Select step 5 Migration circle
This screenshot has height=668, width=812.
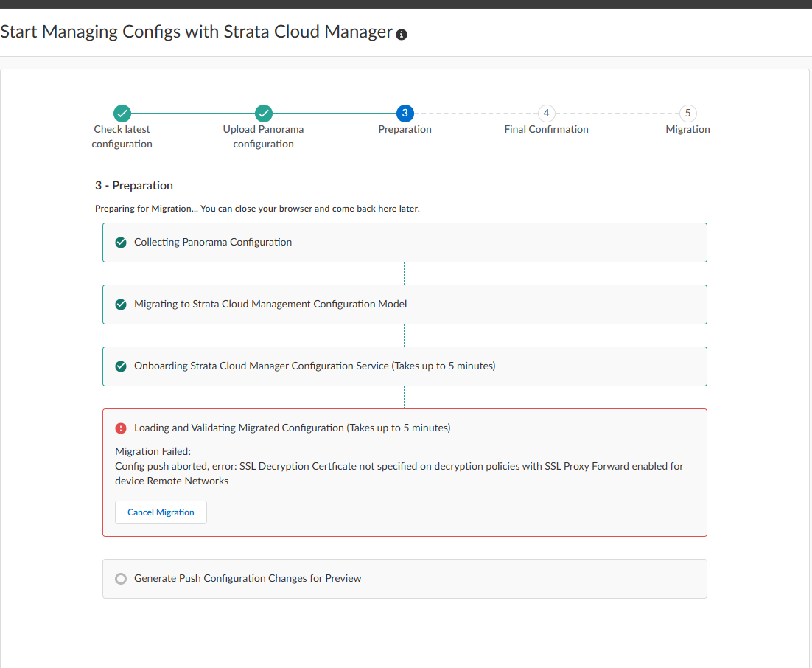687,113
